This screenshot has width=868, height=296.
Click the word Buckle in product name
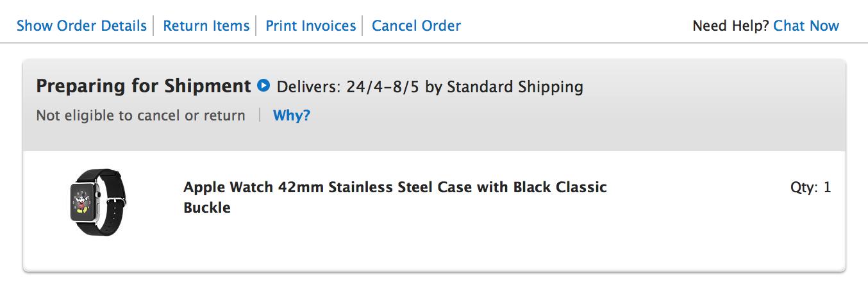point(206,208)
